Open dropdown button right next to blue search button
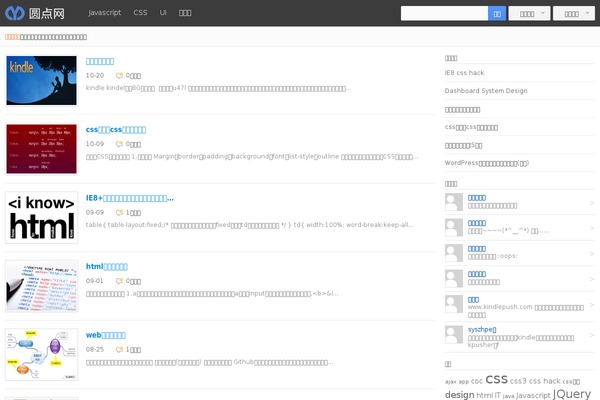 click(x=529, y=13)
